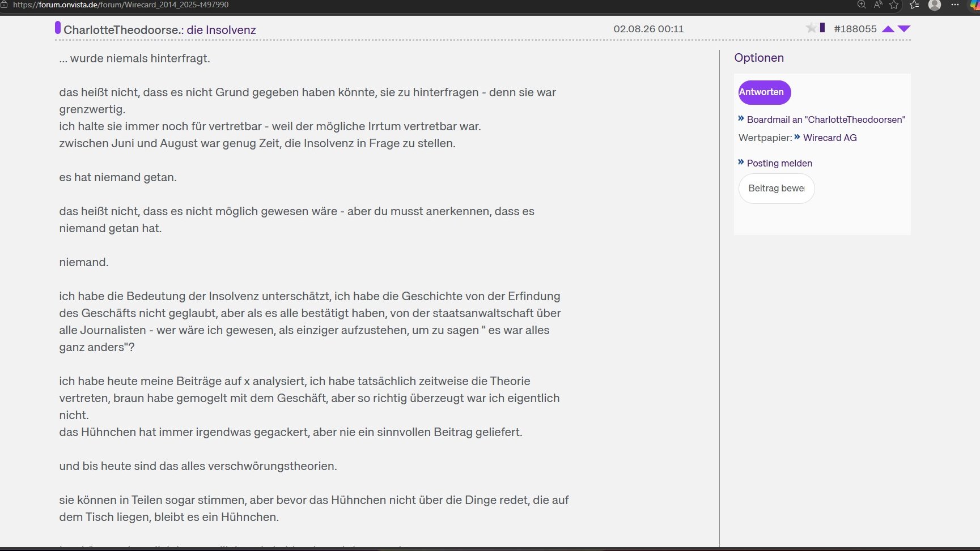Viewport: 980px width, 551px height.
Task: Open browser zoom magnifier icon
Action: tap(862, 5)
